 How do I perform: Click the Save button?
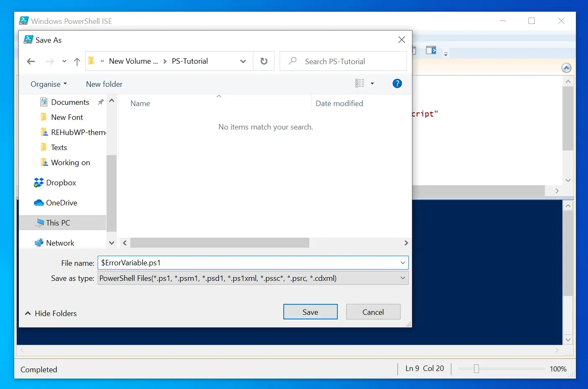coord(311,312)
